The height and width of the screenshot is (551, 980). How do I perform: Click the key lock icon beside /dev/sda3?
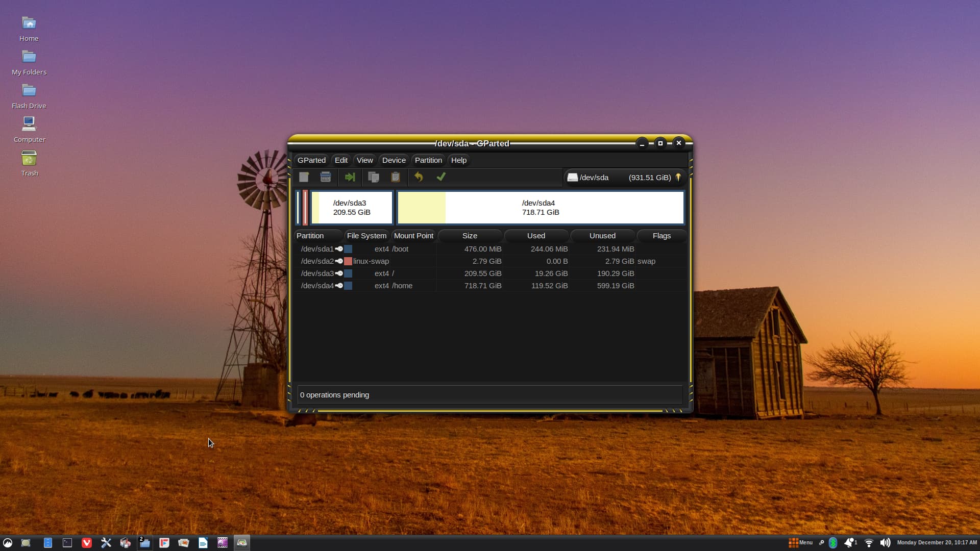(x=339, y=273)
